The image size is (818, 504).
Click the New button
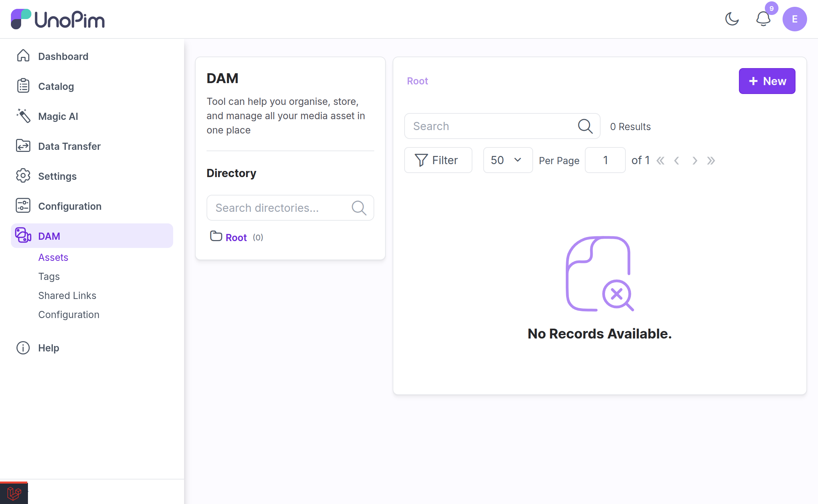767,81
